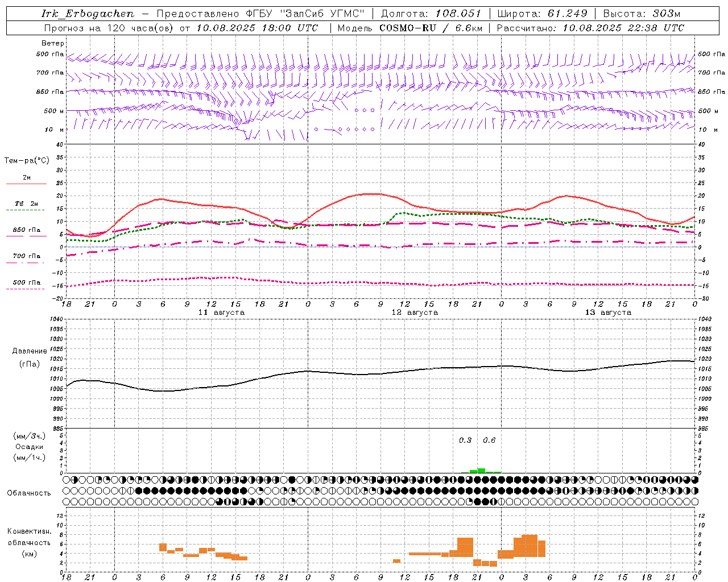Click the (км) convective cloud unit label
Screen dimensions: 728x582
30,554
